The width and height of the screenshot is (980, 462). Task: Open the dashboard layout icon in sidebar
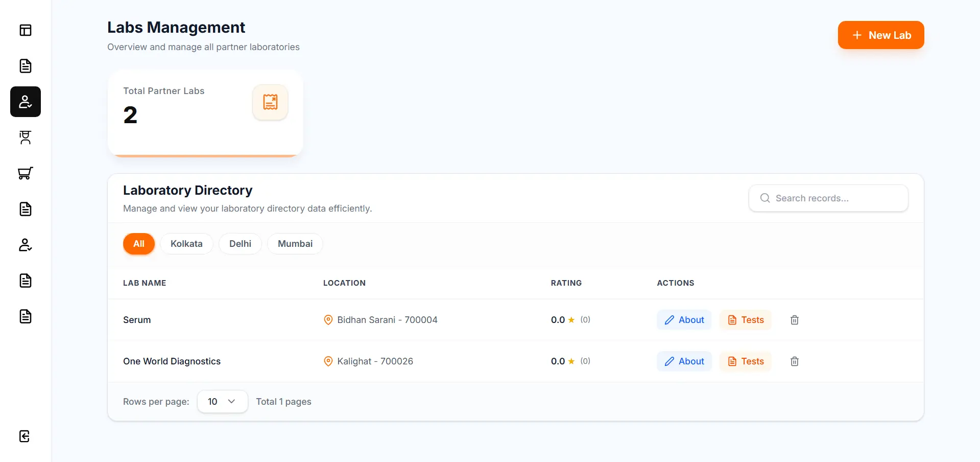click(26, 30)
